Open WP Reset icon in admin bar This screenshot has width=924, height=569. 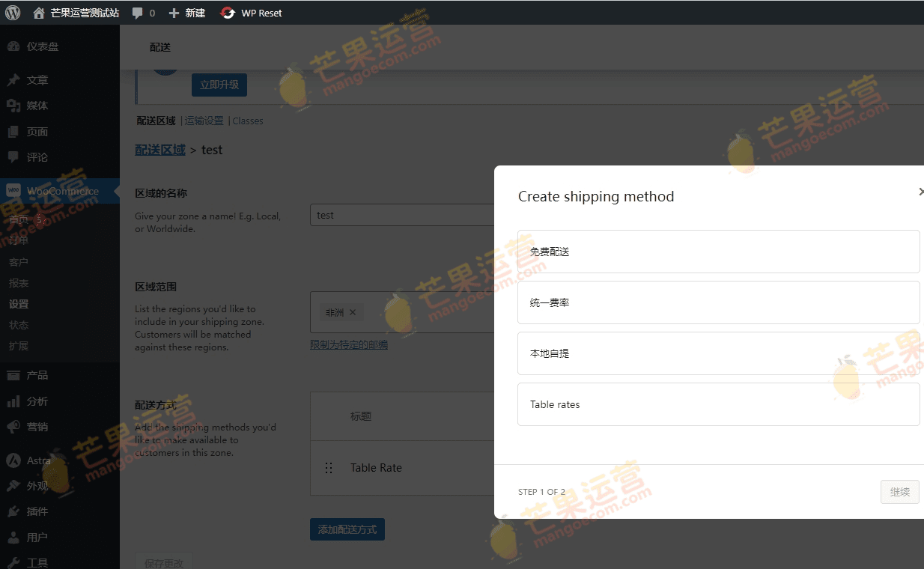pos(228,13)
